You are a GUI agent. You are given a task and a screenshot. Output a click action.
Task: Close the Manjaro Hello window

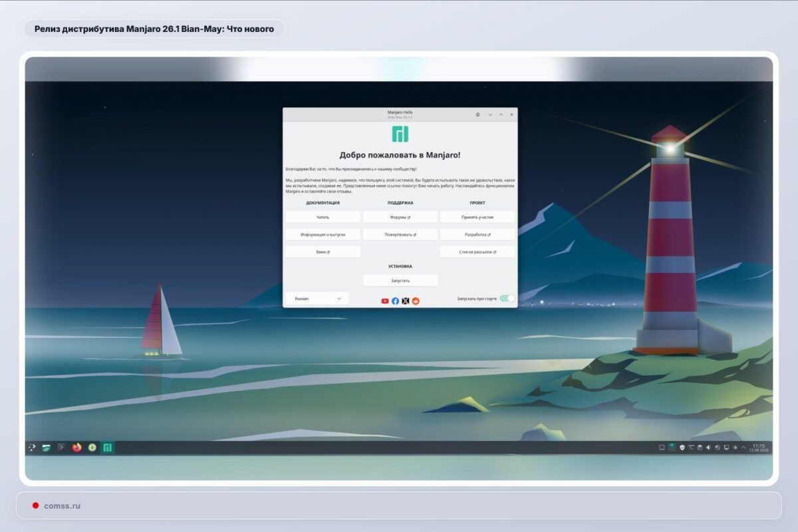tap(511, 114)
